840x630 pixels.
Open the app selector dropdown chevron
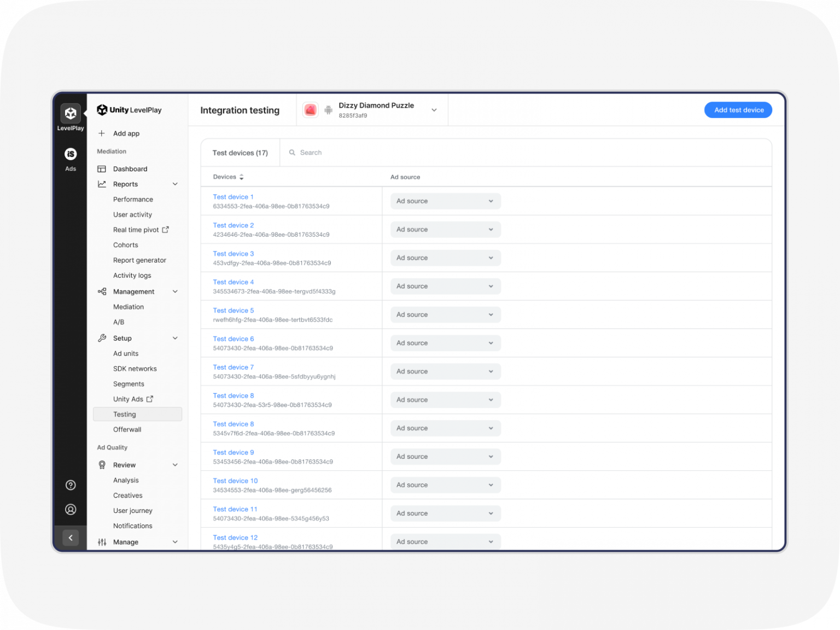[x=434, y=110]
